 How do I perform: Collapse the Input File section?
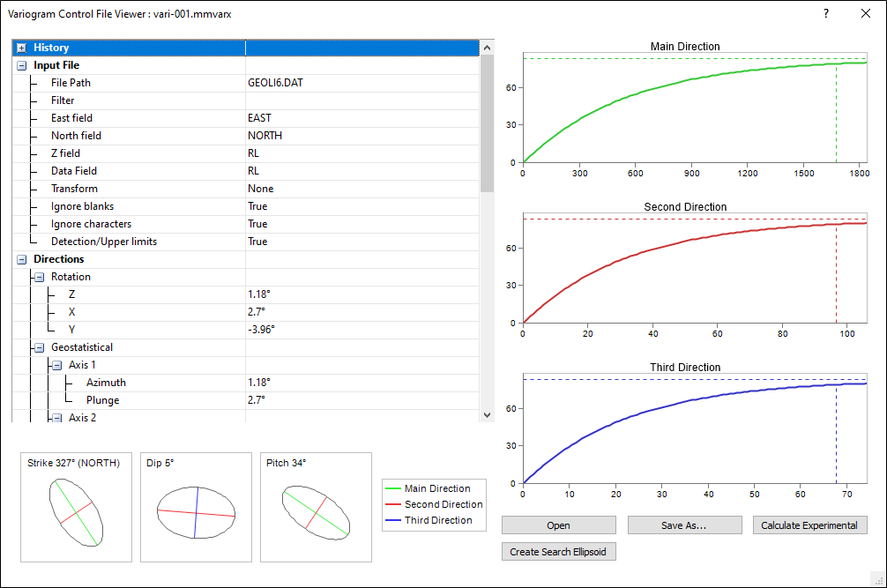click(x=21, y=65)
